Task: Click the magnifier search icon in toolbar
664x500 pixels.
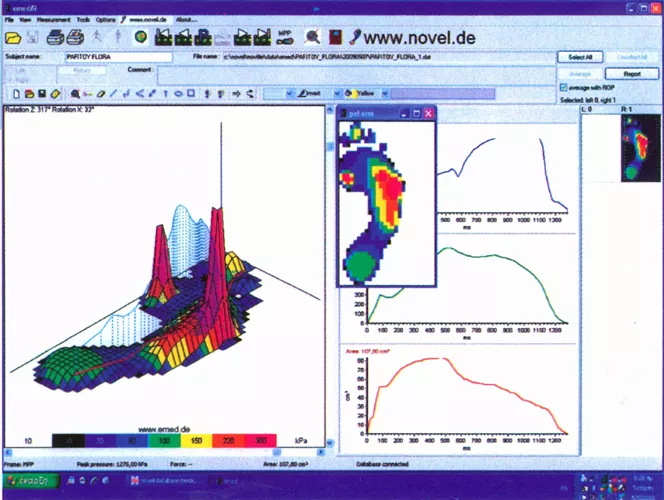Action: point(313,37)
